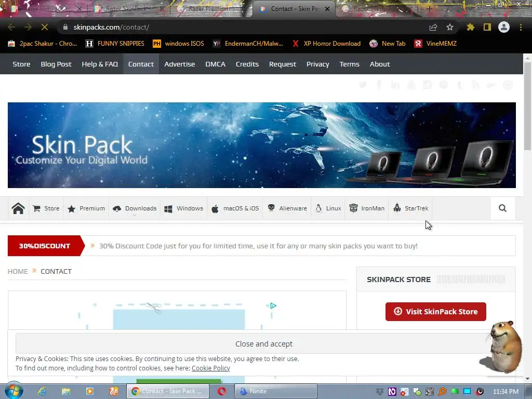Click the faded RSS feed icon

[x=475, y=85]
